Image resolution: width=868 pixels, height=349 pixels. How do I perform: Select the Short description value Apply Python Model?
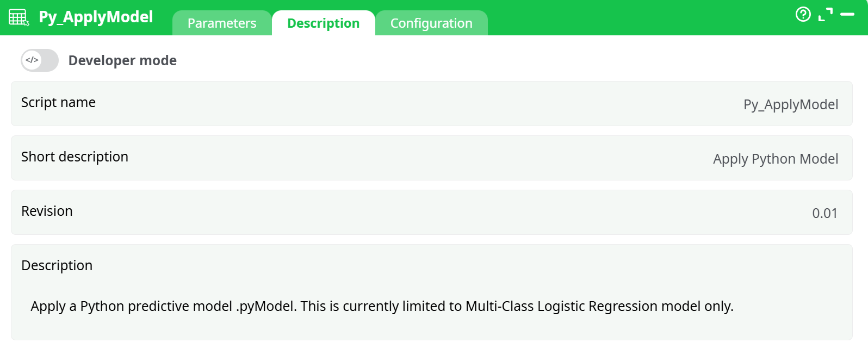coord(776,159)
